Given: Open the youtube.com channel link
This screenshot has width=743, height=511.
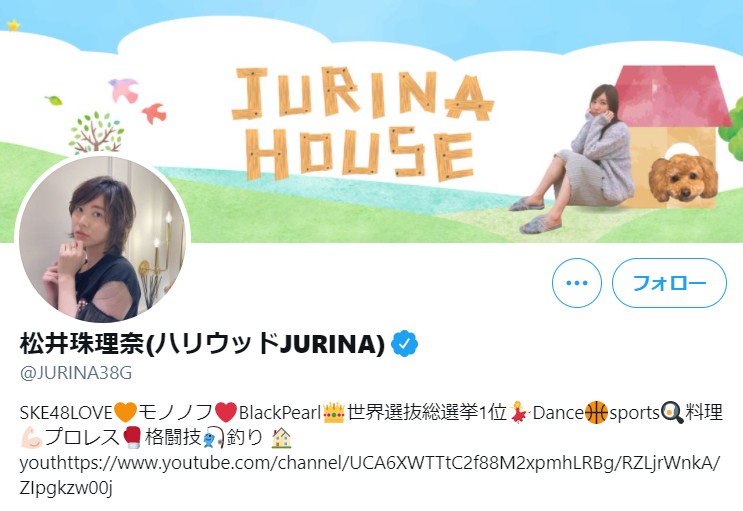Looking at the screenshot, I should coord(370,475).
